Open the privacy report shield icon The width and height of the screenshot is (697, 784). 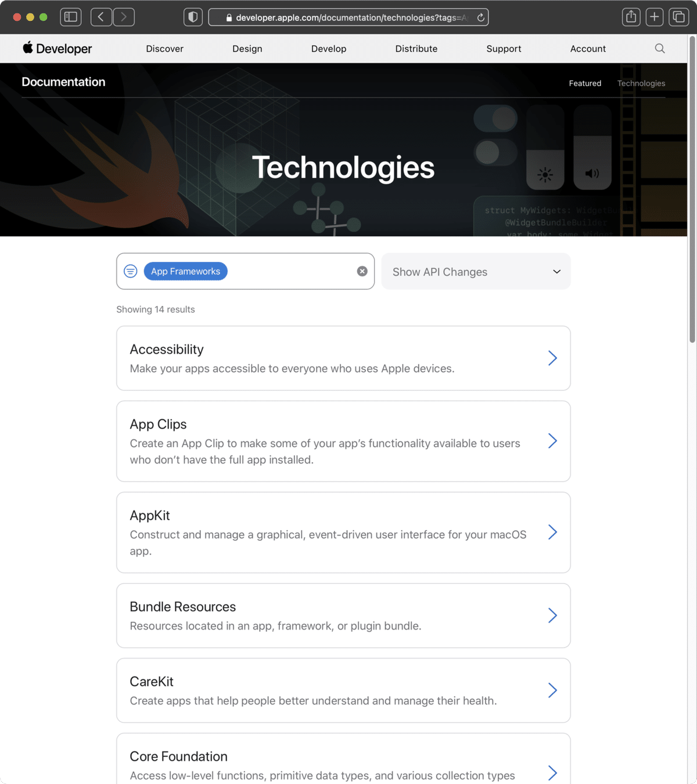[x=193, y=17]
